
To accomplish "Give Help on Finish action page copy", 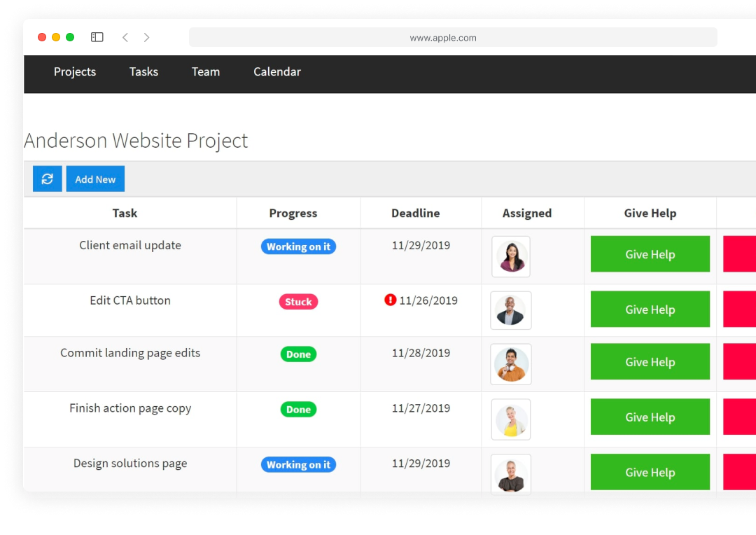I will [650, 417].
